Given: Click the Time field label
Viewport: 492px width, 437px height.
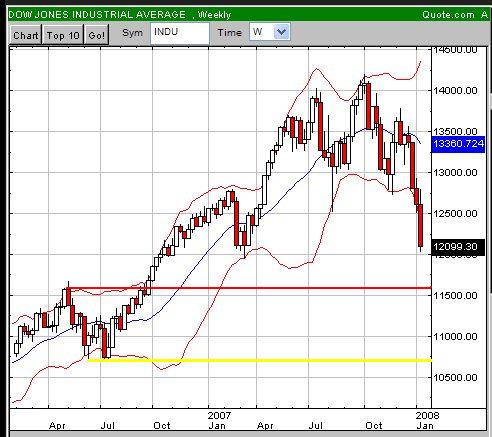Looking at the screenshot, I should (x=229, y=33).
